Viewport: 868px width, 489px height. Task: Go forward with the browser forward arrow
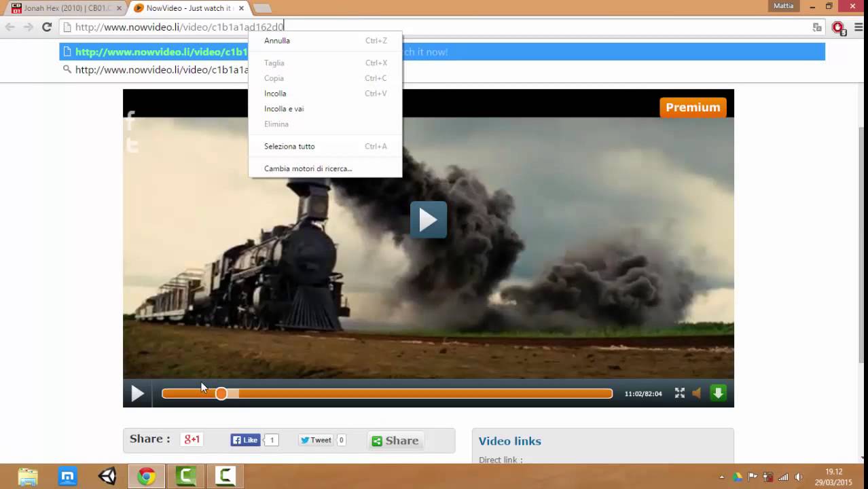pyautogui.click(x=28, y=27)
